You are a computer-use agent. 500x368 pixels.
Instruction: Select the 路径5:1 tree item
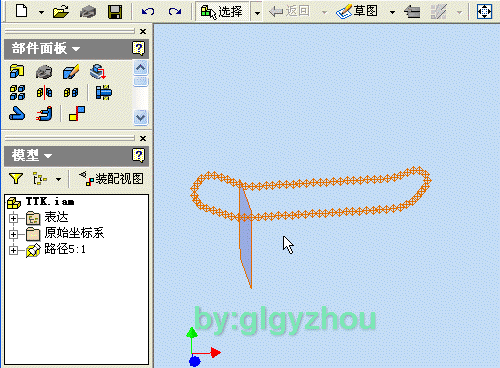click(56, 249)
